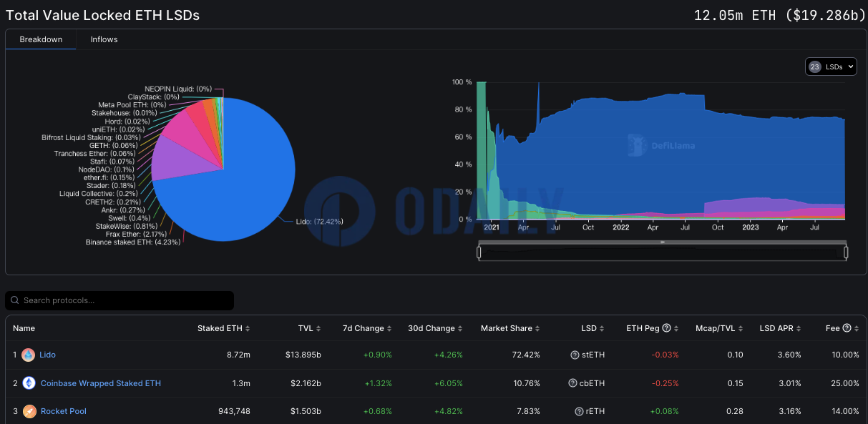Click the total '12.05m ETH ($19.286b)' figure

(780, 15)
